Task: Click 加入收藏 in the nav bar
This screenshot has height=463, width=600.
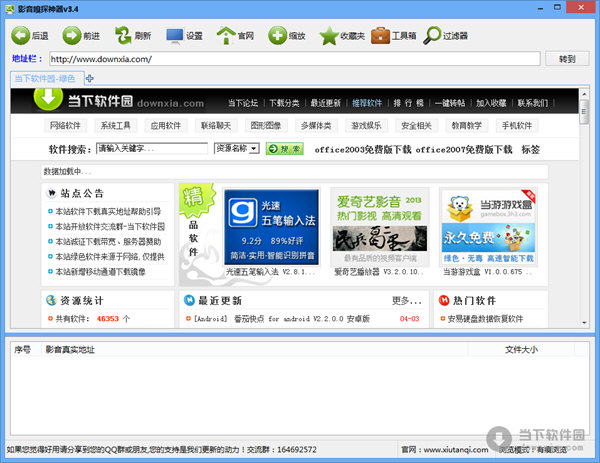Action: coord(491,103)
